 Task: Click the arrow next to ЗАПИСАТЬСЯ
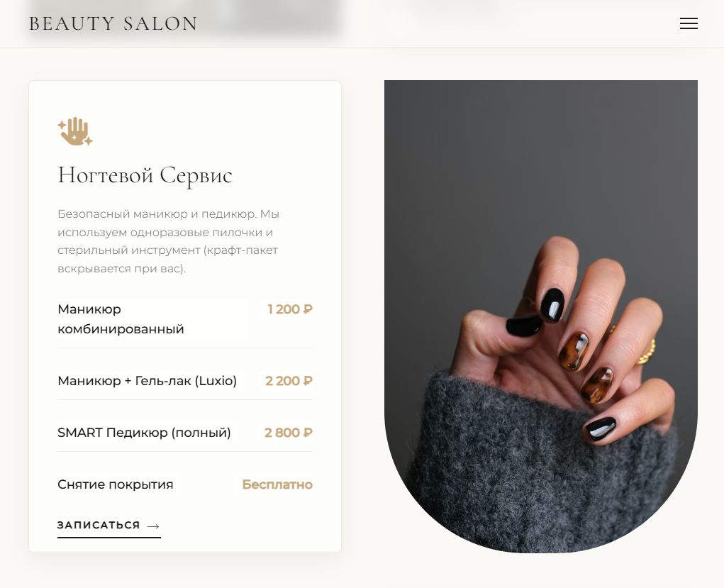tap(153, 526)
